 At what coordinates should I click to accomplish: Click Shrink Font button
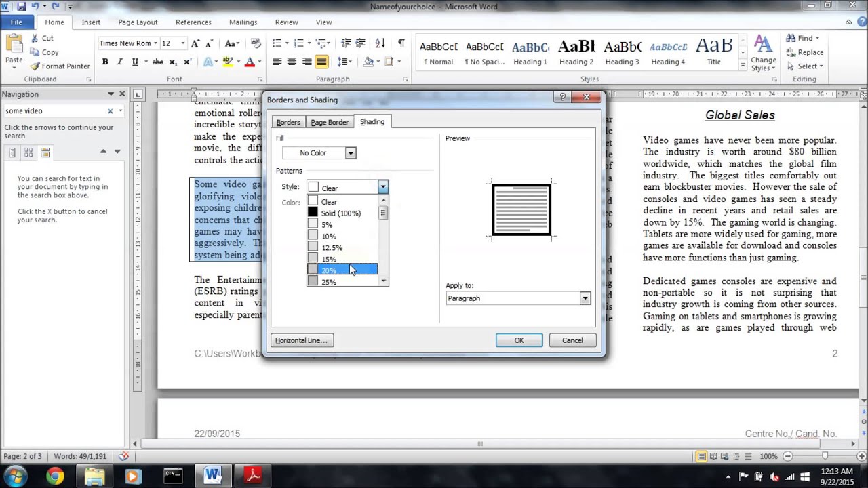[209, 43]
